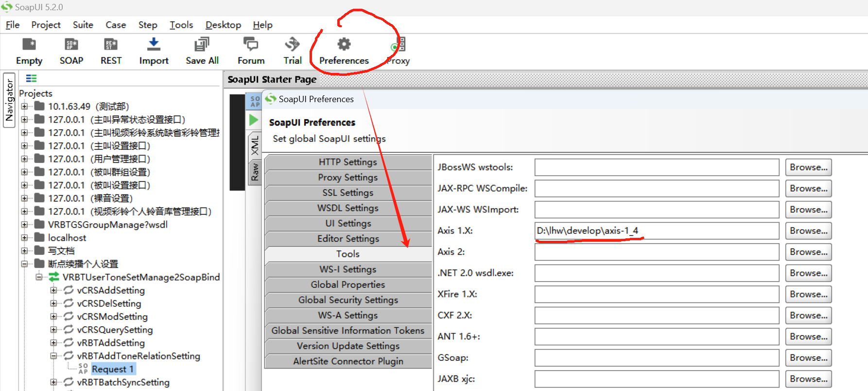This screenshot has height=391, width=868.
Task: Open the Help menu
Action: click(262, 25)
